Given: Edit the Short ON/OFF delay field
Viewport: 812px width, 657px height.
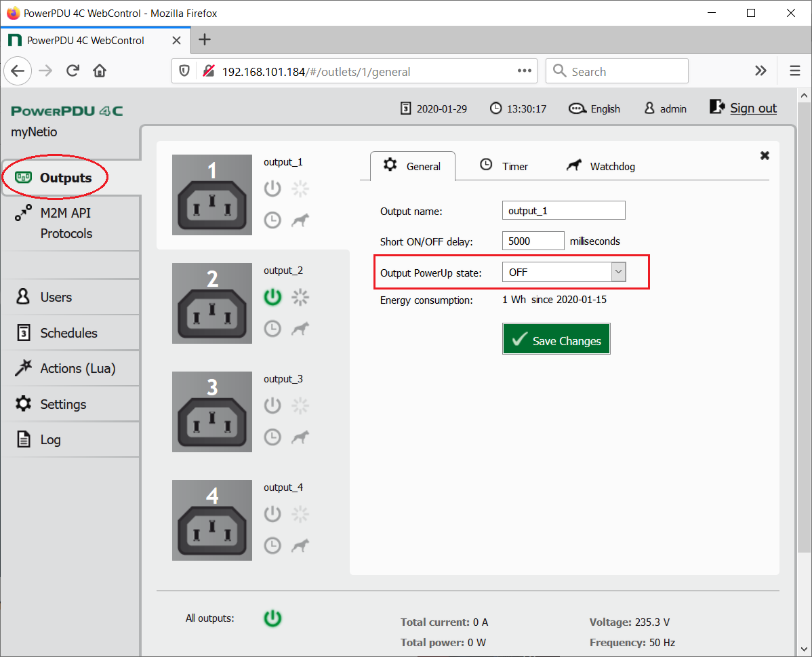Looking at the screenshot, I should 533,241.
